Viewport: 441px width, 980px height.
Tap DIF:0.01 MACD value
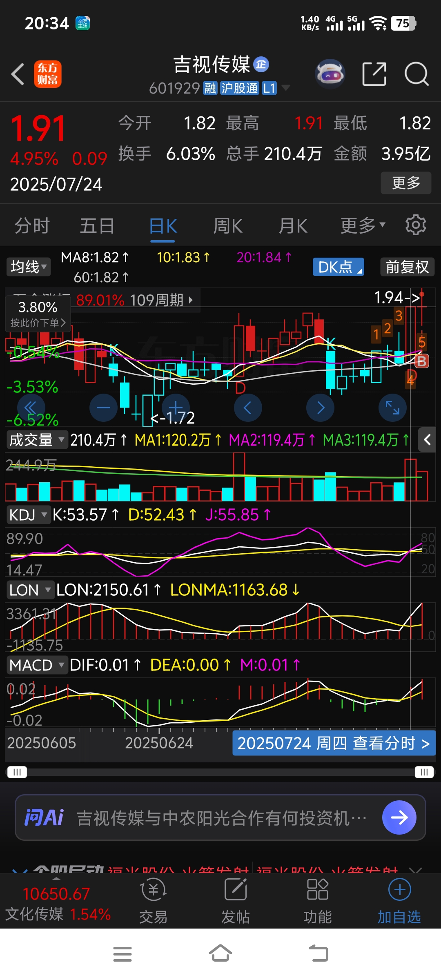click(105, 665)
